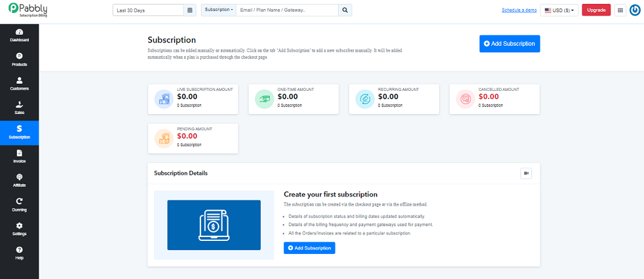
Task: Click the blue power account icon
Action: (634, 10)
